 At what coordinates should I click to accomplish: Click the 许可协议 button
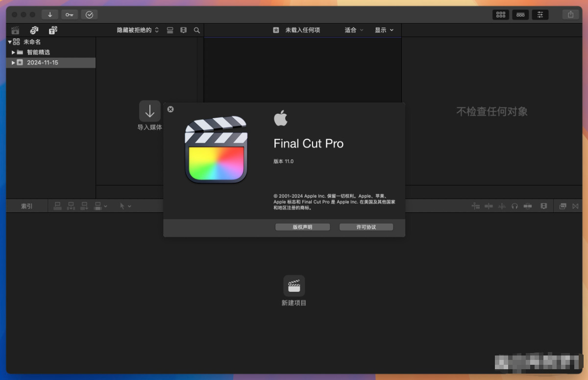[366, 227]
